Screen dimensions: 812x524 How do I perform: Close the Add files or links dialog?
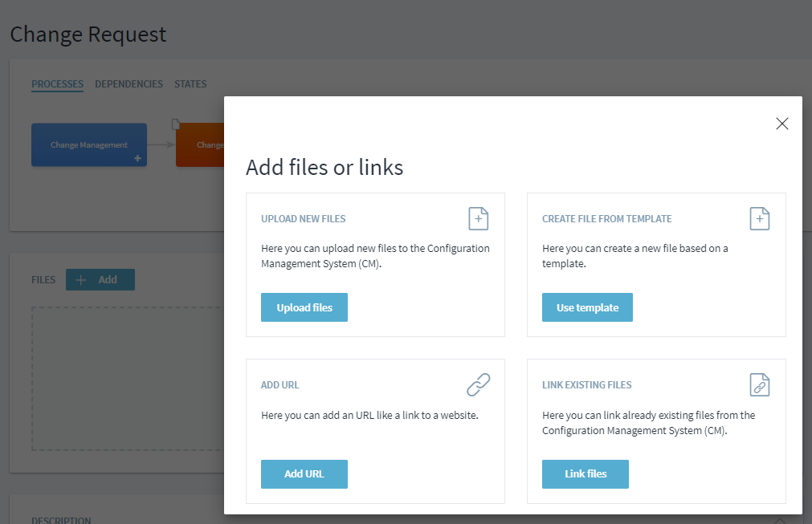click(781, 124)
